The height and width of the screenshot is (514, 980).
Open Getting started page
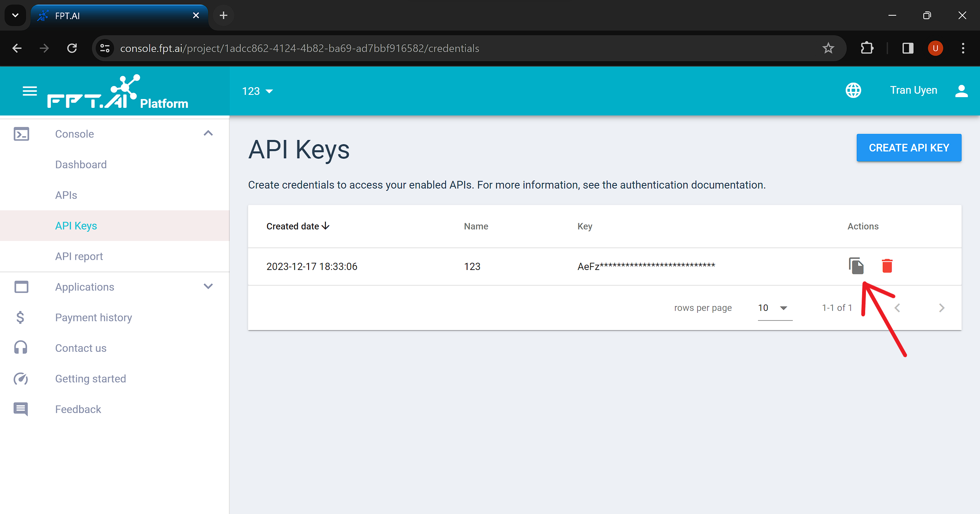[x=90, y=379]
